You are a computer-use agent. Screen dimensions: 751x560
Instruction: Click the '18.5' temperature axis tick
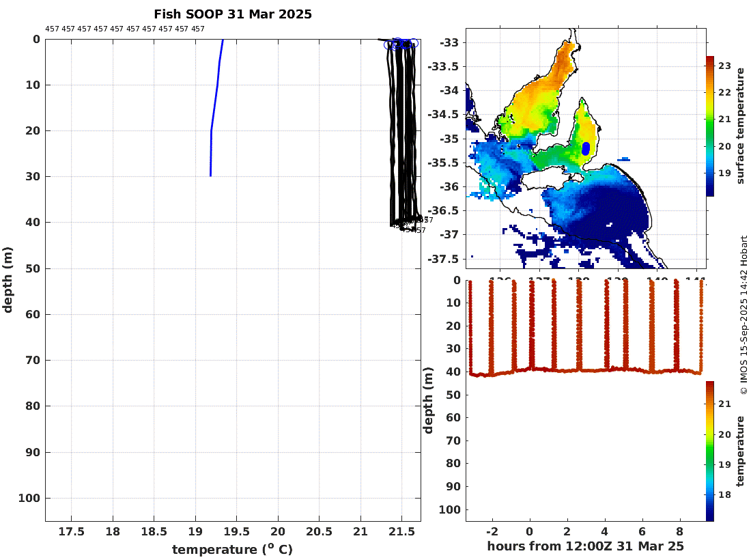(x=154, y=532)
